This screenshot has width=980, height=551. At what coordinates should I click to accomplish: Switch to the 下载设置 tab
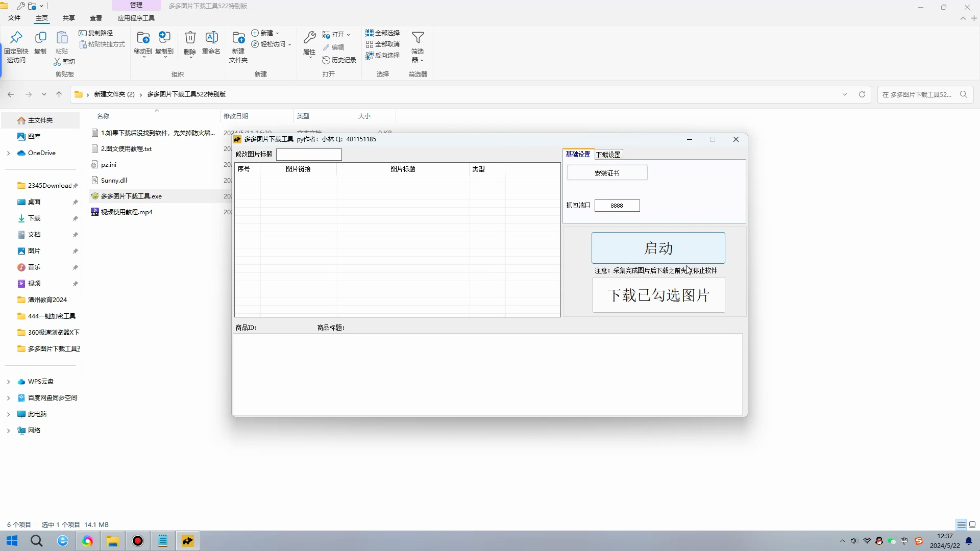tap(608, 155)
